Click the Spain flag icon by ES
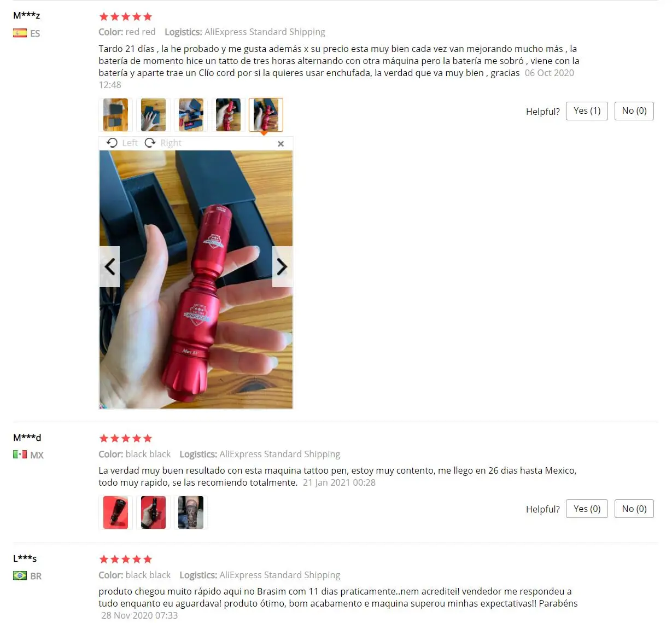This screenshot has height=623, width=672. click(20, 33)
